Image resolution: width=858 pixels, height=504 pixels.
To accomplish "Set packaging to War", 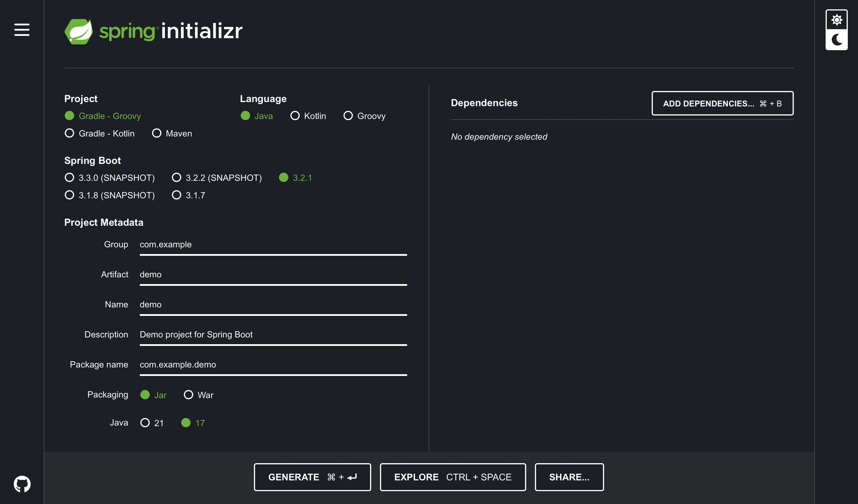I will coord(188,395).
